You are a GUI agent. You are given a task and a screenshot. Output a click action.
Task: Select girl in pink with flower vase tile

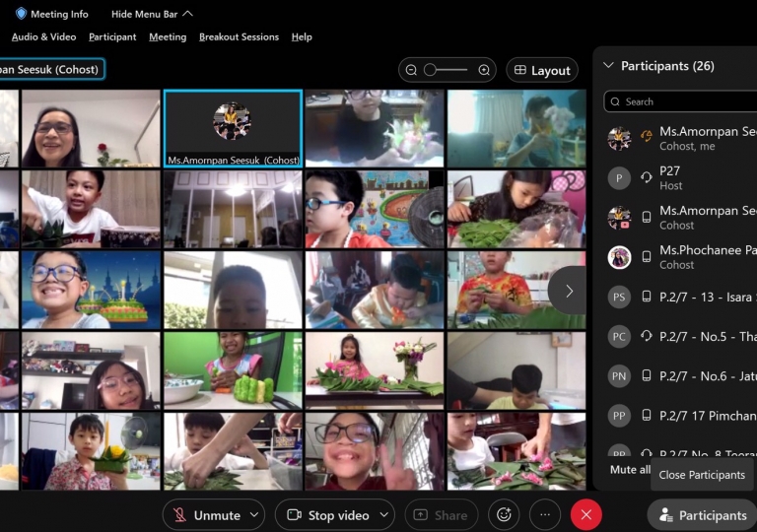point(375,370)
